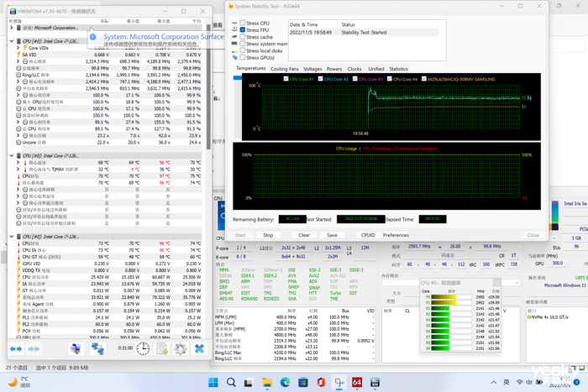Click the Elapsed Time field
The width and height of the screenshot is (588, 392).
433,219
